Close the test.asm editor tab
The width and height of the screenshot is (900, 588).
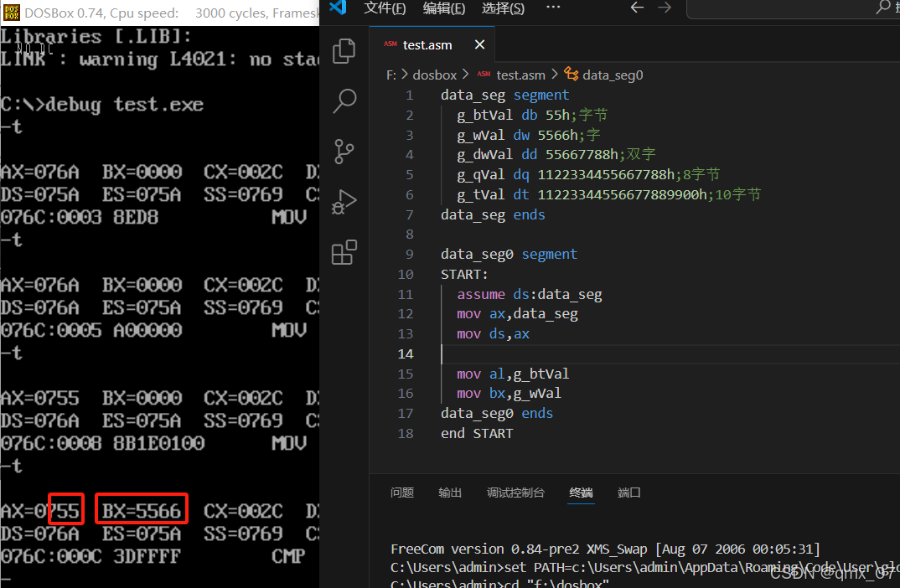click(480, 44)
